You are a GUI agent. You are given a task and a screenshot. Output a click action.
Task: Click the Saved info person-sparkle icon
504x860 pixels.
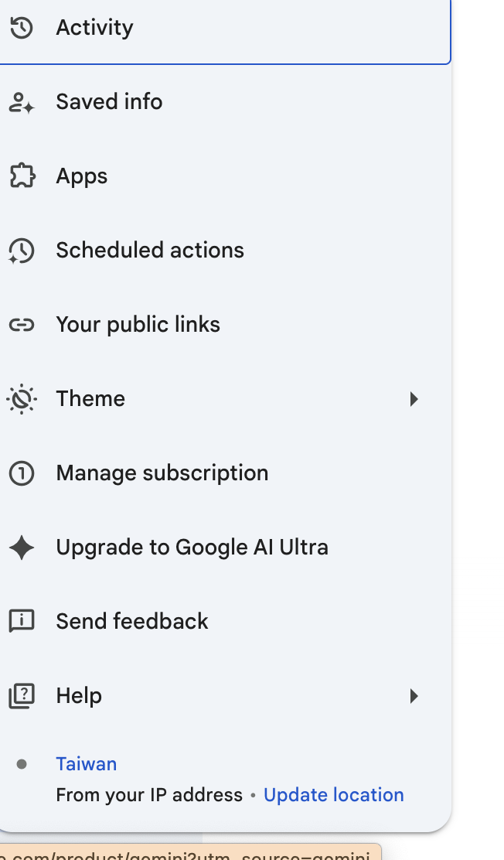click(22, 103)
